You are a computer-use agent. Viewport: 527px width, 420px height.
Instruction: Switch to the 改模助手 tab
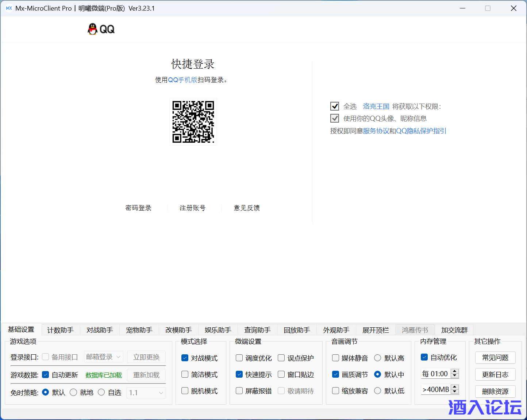click(x=178, y=330)
